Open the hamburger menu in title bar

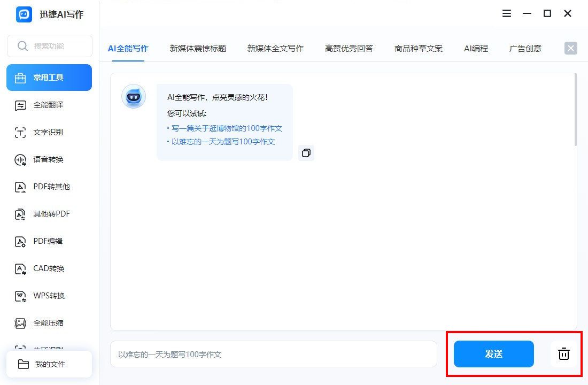507,13
